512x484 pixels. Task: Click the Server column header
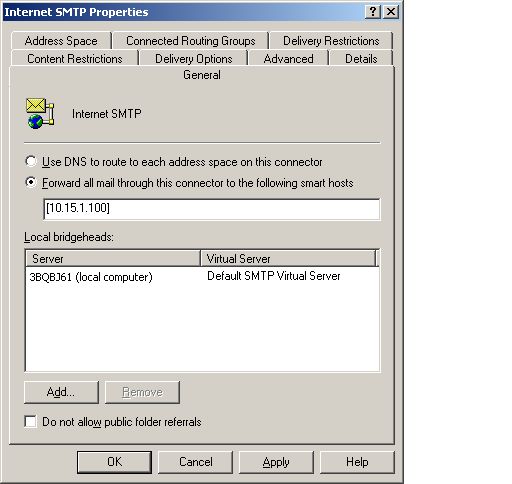[x=113, y=258]
